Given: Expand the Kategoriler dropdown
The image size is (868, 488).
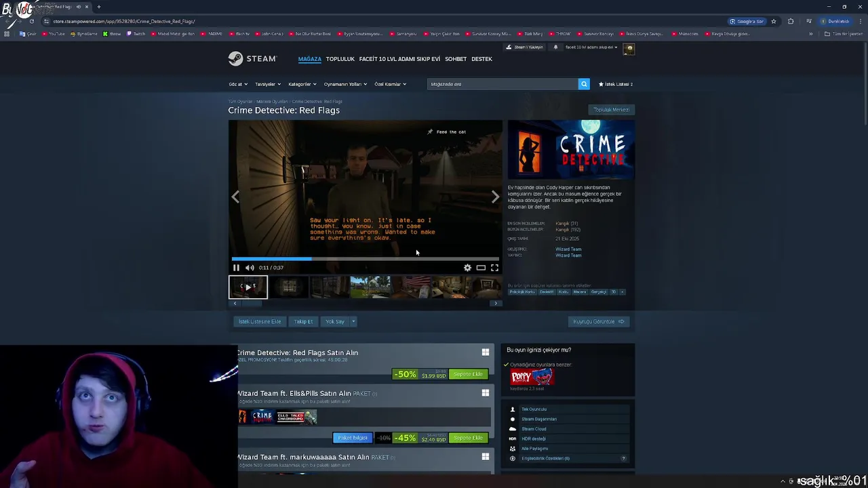Looking at the screenshot, I should 302,84.
